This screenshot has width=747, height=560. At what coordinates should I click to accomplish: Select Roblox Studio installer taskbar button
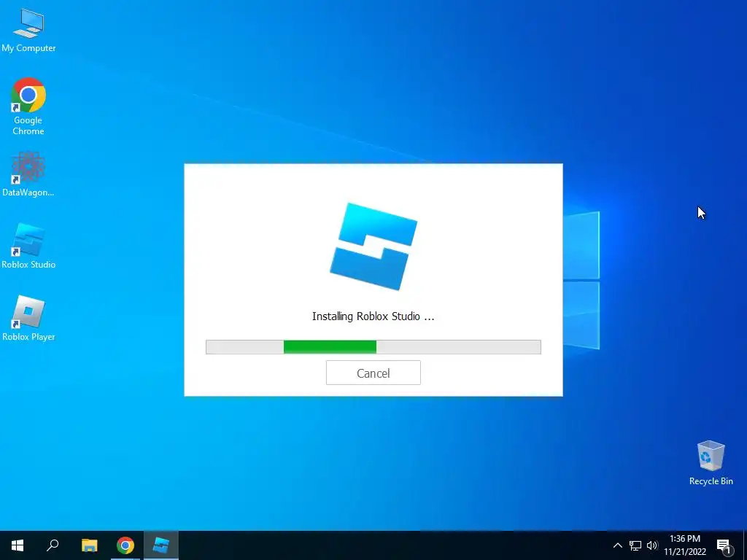coord(161,545)
